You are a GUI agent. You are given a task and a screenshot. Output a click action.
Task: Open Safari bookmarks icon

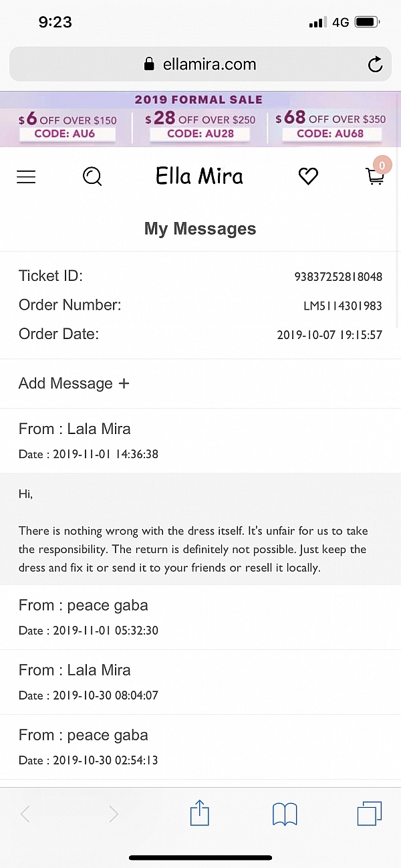tap(285, 814)
